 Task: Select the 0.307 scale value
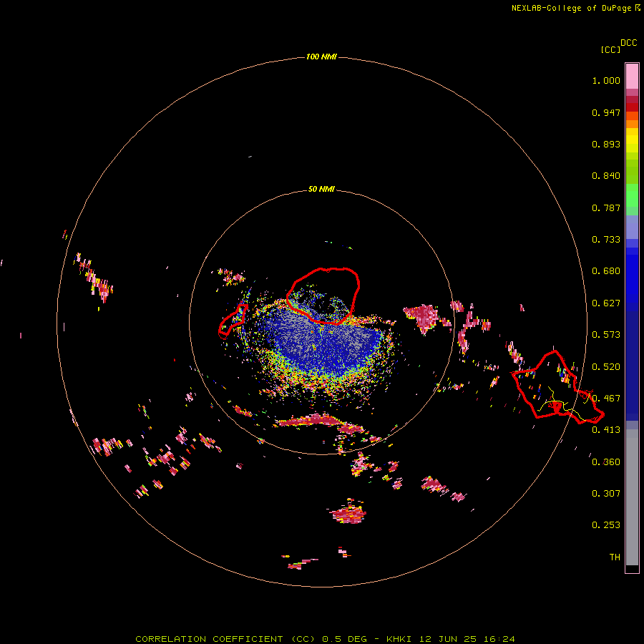click(x=606, y=494)
